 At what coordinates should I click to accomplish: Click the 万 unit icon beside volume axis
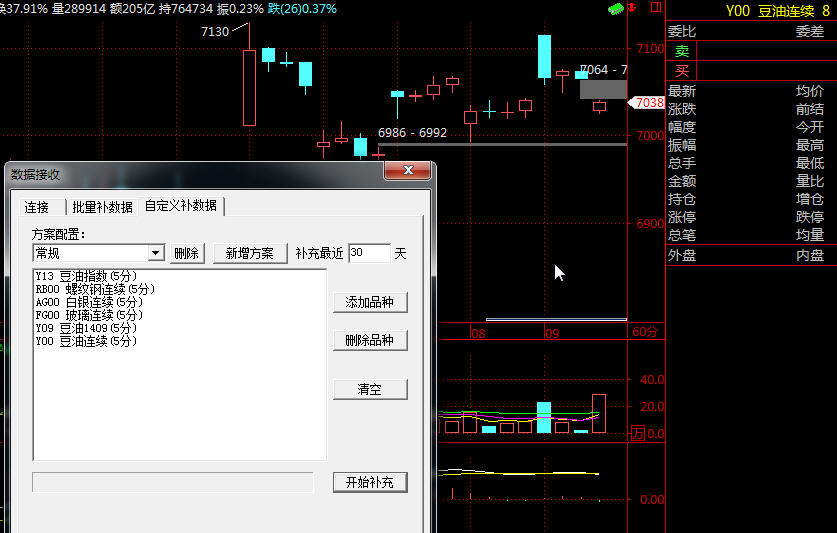[638, 433]
